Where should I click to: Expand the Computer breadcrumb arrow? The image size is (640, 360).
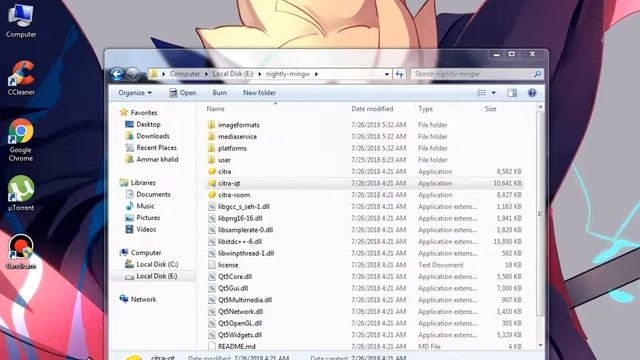206,74
